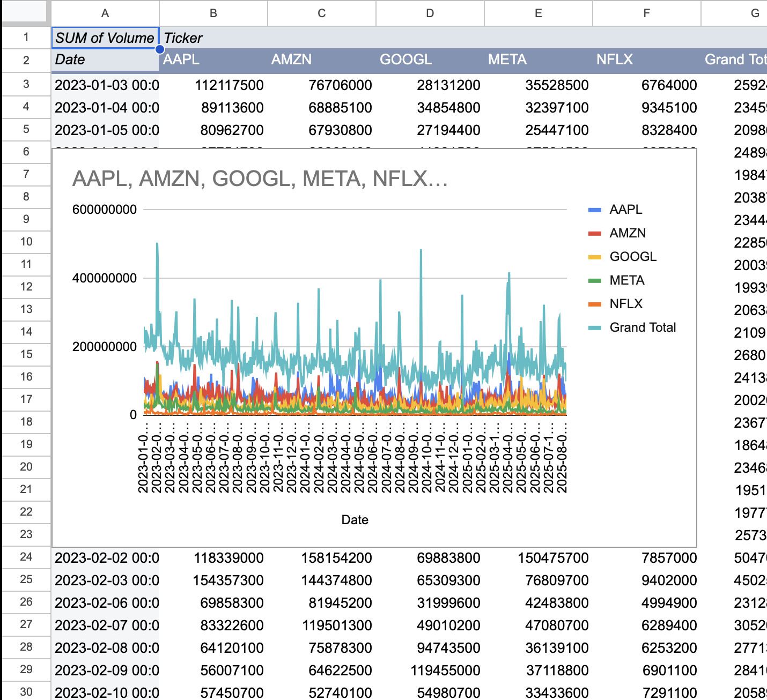Click cell with value 112117500

(229, 85)
